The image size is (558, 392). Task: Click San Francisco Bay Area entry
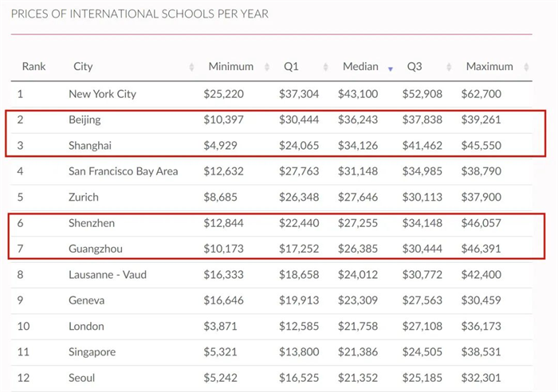click(123, 171)
